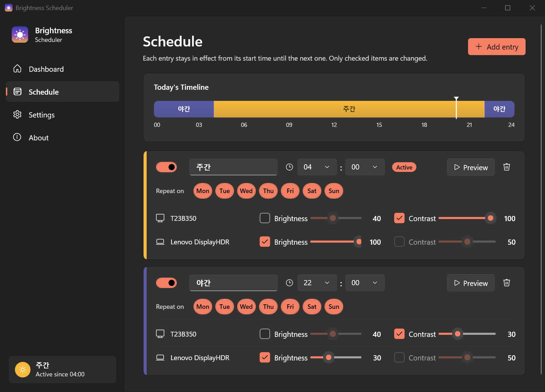
Task: Click the Brightness Scheduler sun logo in sidebar
Action: [20, 35]
